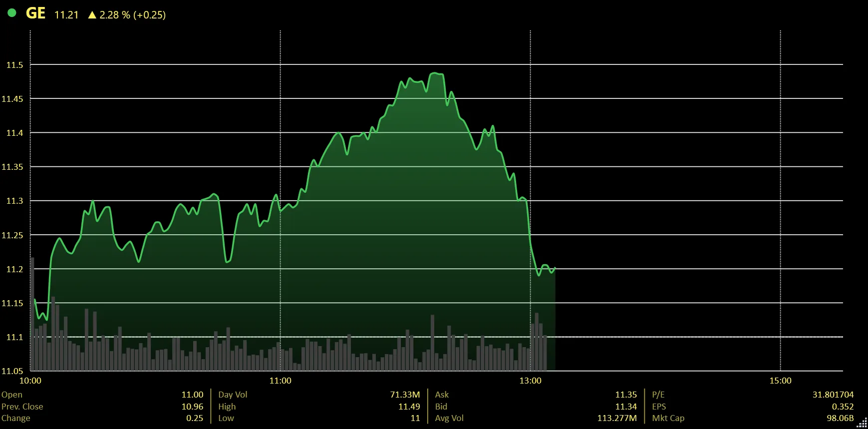Click the Mkt Cap value 98.06B

[840, 418]
